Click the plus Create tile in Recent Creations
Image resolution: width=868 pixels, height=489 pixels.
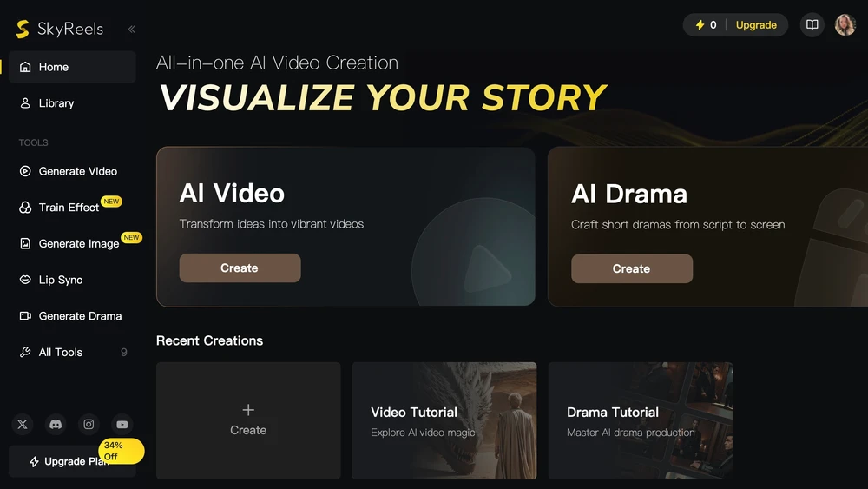248,421
